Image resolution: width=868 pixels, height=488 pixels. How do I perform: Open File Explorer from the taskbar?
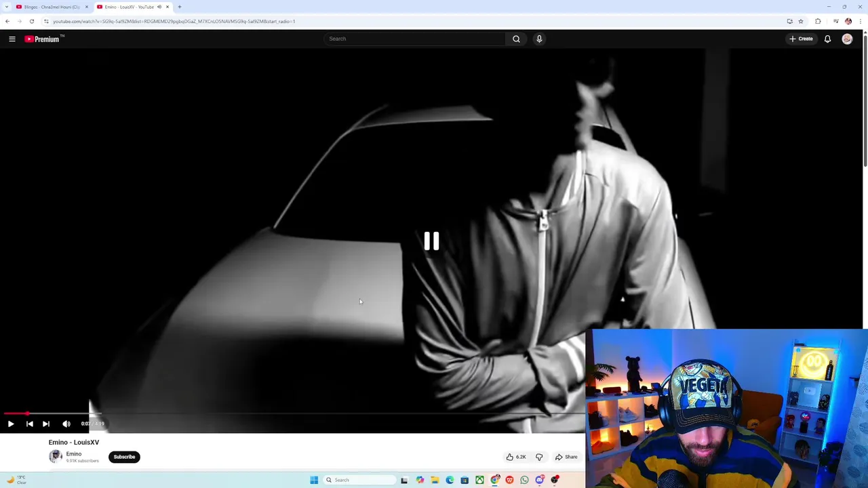click(435, 480)
